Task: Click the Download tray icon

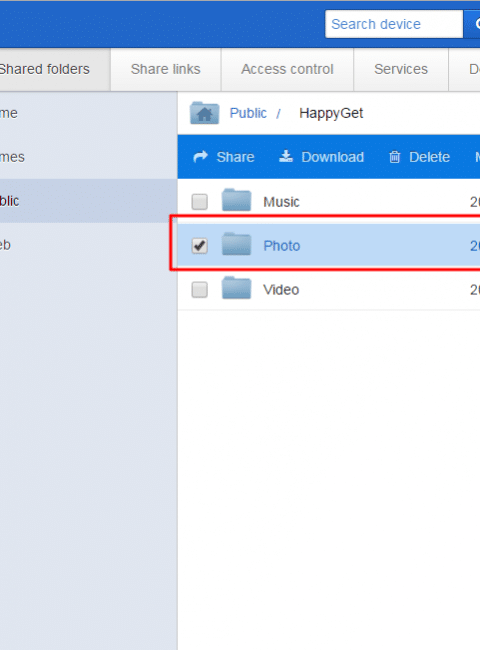Action: click(x=286, y=156)
